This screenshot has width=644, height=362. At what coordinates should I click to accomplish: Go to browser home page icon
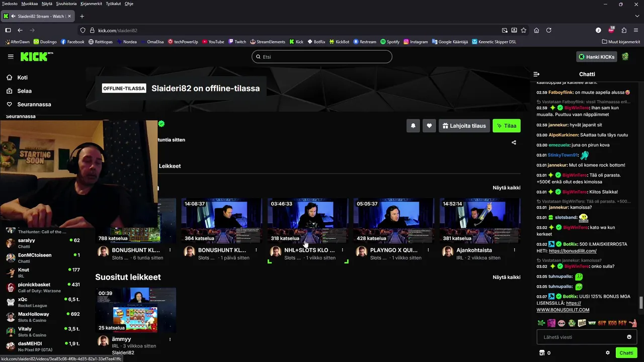pyautogui.click(x=536, y=30)
